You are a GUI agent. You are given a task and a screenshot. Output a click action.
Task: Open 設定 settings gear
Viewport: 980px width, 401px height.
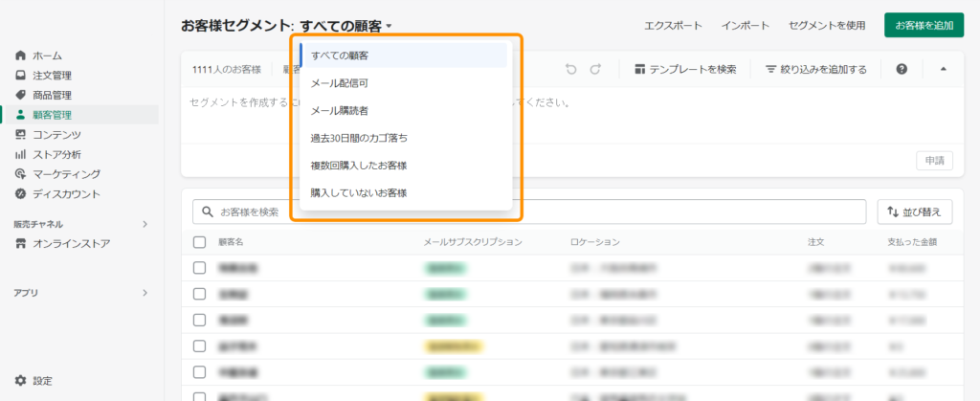click(x=20, y=380)
